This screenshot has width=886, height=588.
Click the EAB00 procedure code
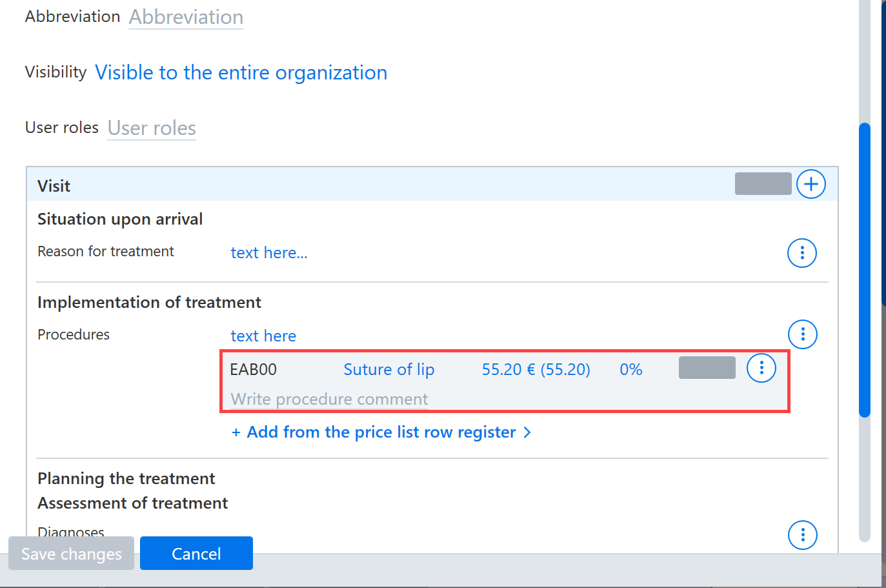254,370
